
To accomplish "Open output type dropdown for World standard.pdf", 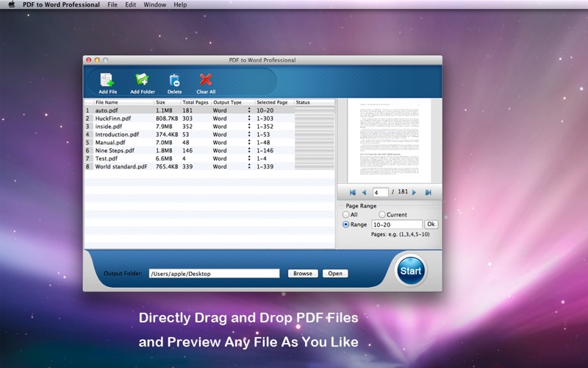I will tap(249, 166).
